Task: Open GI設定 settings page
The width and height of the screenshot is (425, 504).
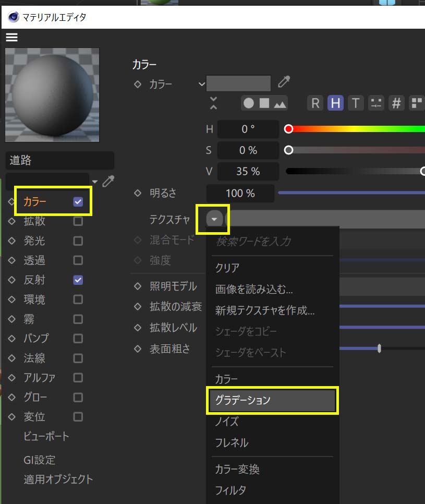Action: (39, 460)
